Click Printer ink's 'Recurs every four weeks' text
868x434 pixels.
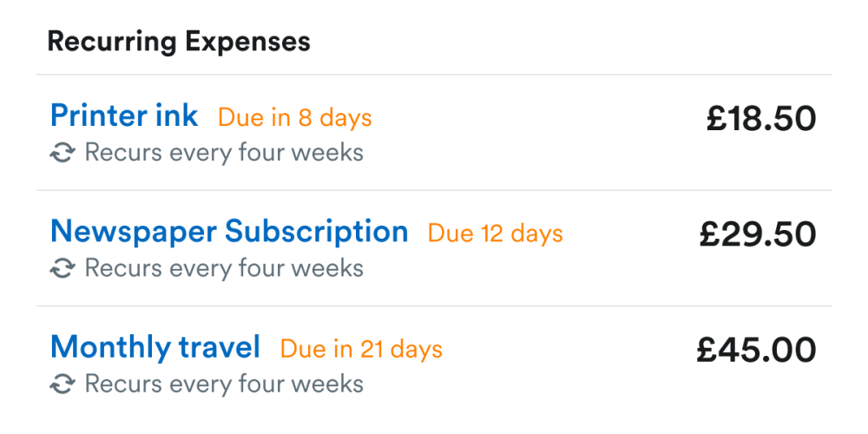pyautogui.click(x=224, y=154)
